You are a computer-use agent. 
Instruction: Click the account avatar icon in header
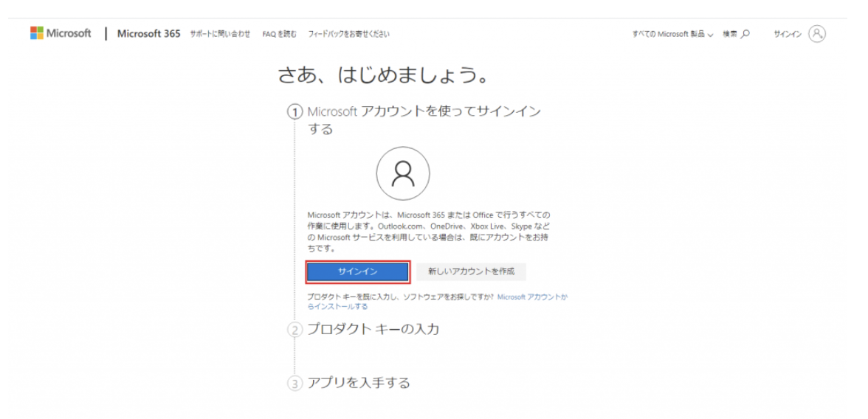tap(817, 34)
